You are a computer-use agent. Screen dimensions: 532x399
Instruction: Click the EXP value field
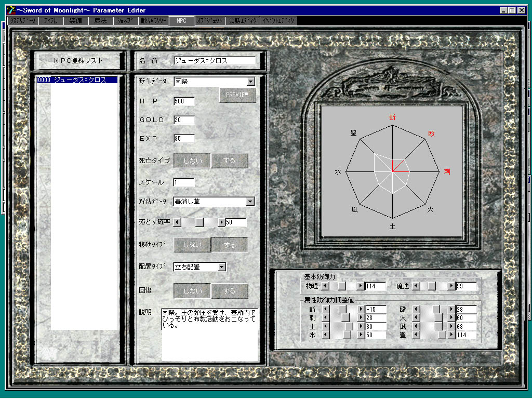pos(184,138)
